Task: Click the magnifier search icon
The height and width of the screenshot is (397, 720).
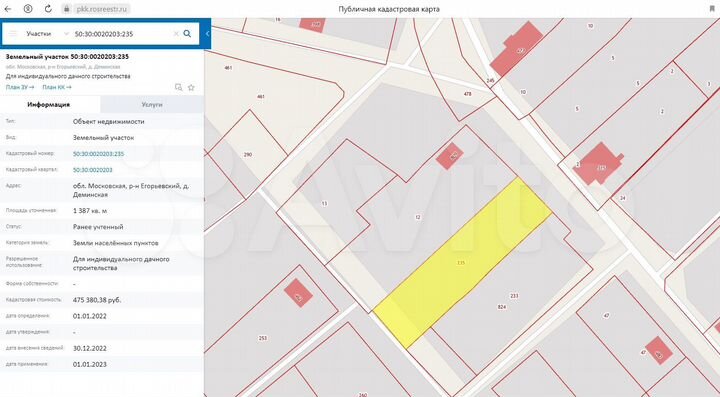Action: point(187,34)
